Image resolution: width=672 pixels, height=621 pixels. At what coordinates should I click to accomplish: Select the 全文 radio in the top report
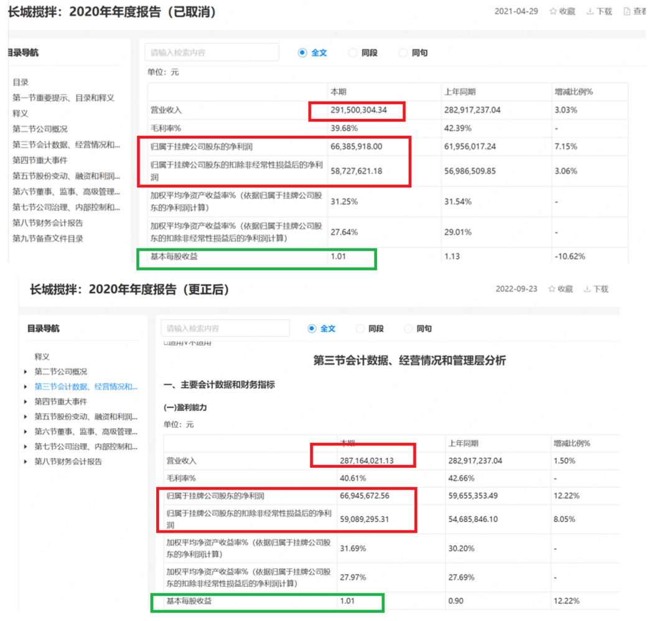click(302, 53)
